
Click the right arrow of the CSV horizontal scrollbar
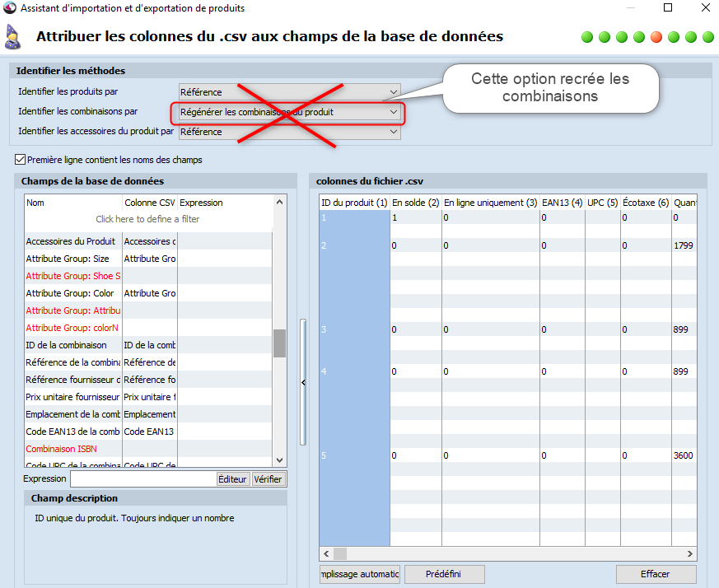690,553
